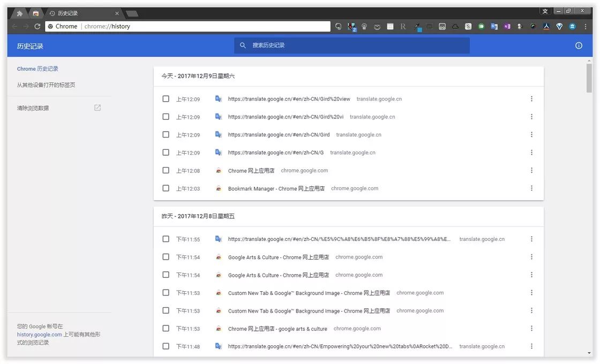
Task: Click the vertical scrollbar thumb
Action: (589, 78)
